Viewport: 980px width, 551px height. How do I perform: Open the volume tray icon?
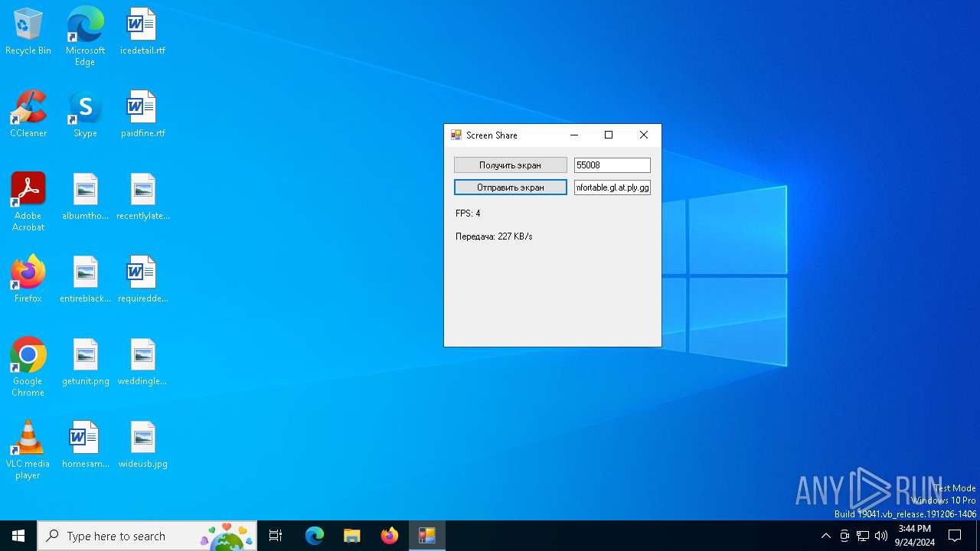pyautogui.click(x=881, y=536)
